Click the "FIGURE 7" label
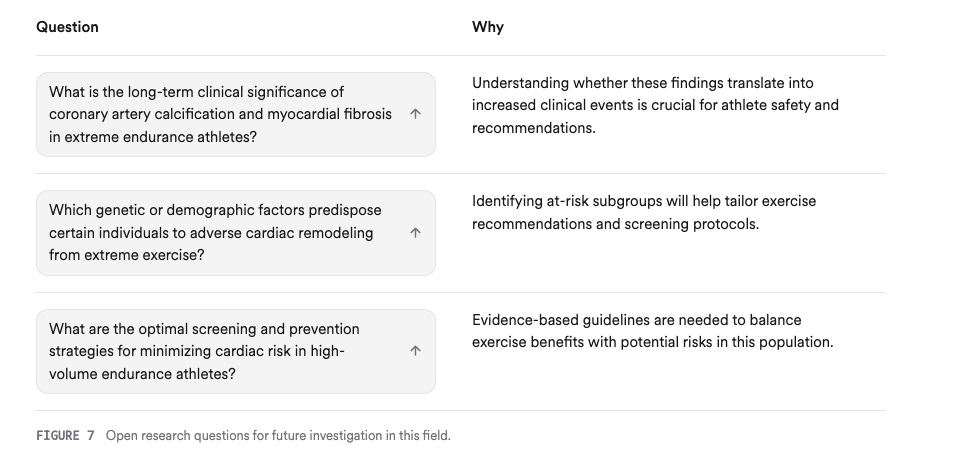Image resolution: width=970 pixels, height=460 pixels. [65, 436]
